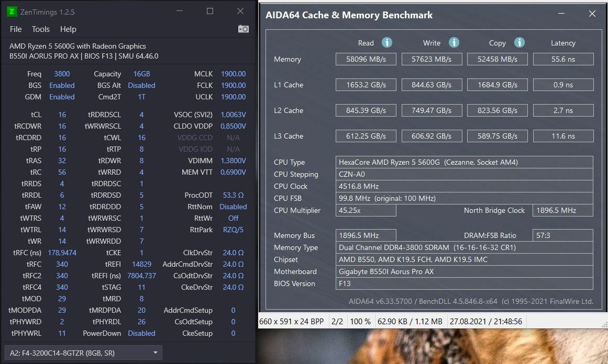Viewport: 608px width, 364px height.
Task: Click the image dimensions 660 x 591 x 24 BPP
Action: pos(292,322)
